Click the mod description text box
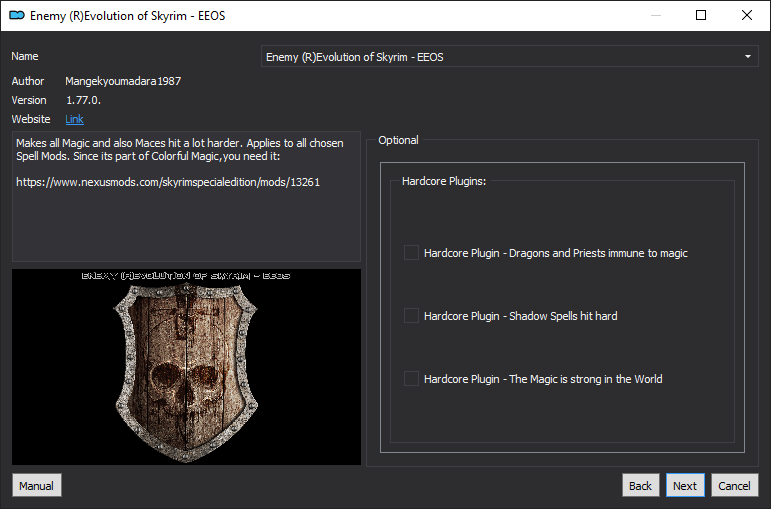Image resolution: width=771 pixels, height=509 pixels. (x=186, y=196)
